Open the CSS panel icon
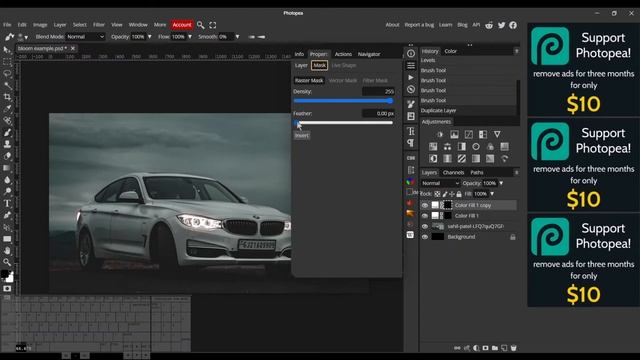The width and height of the screenshot is (640, 360). pos(411,158)
